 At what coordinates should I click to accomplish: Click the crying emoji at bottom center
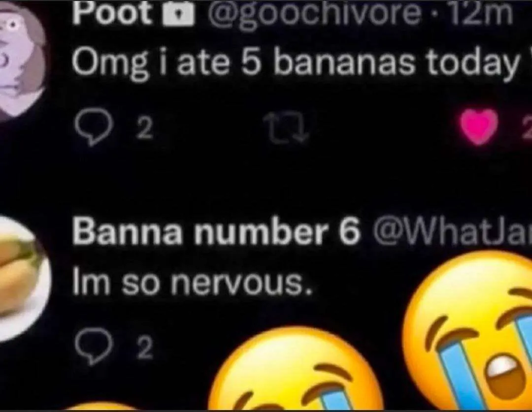coord(295,369)
